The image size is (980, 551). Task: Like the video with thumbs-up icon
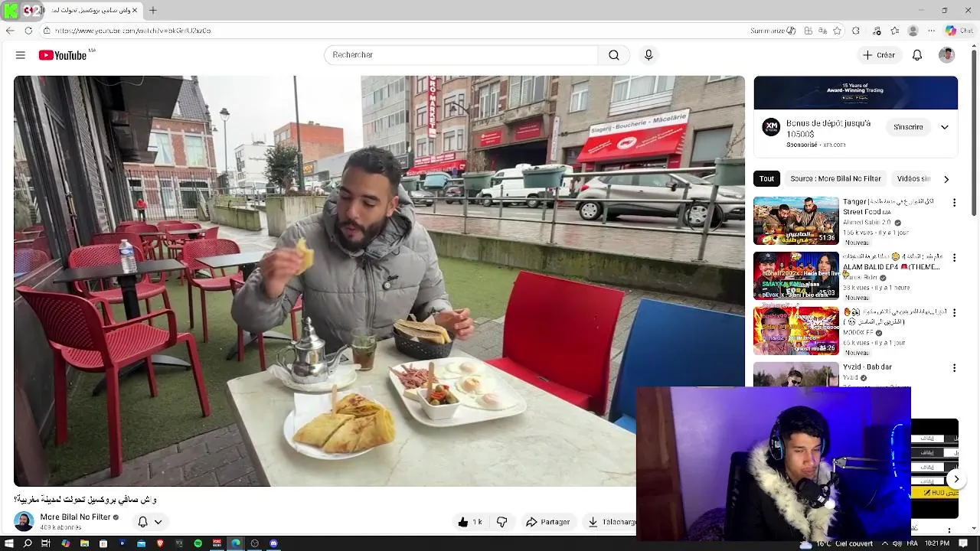[469, 522]
